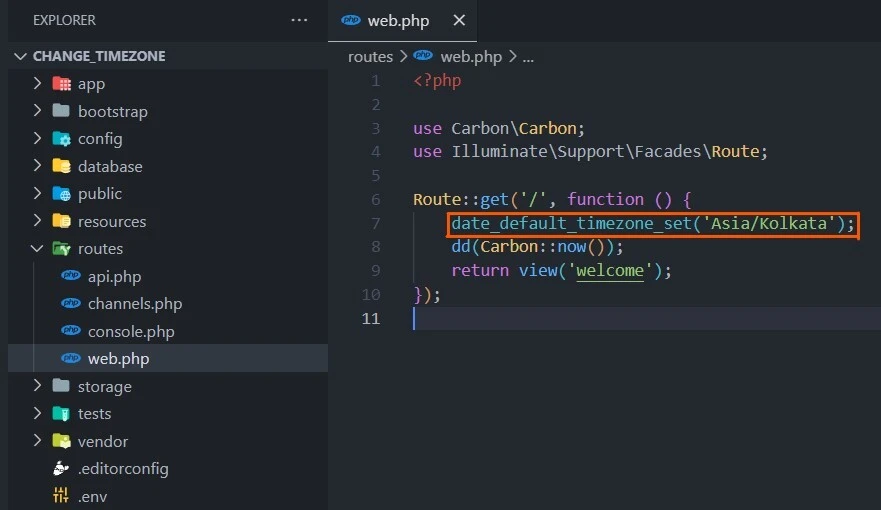
Task: Click the PHP icon on web.php tab
Action: coord(351,20)
